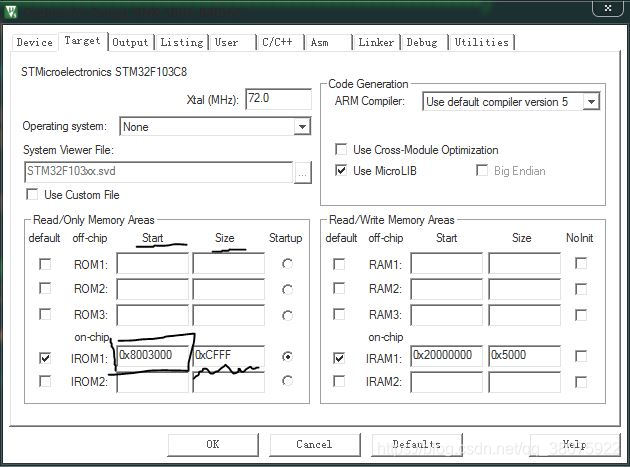This screenshot has width=630, height=467.
Task: Toggle the Big Endian checkbox
Action: click(x=481, y=170)
